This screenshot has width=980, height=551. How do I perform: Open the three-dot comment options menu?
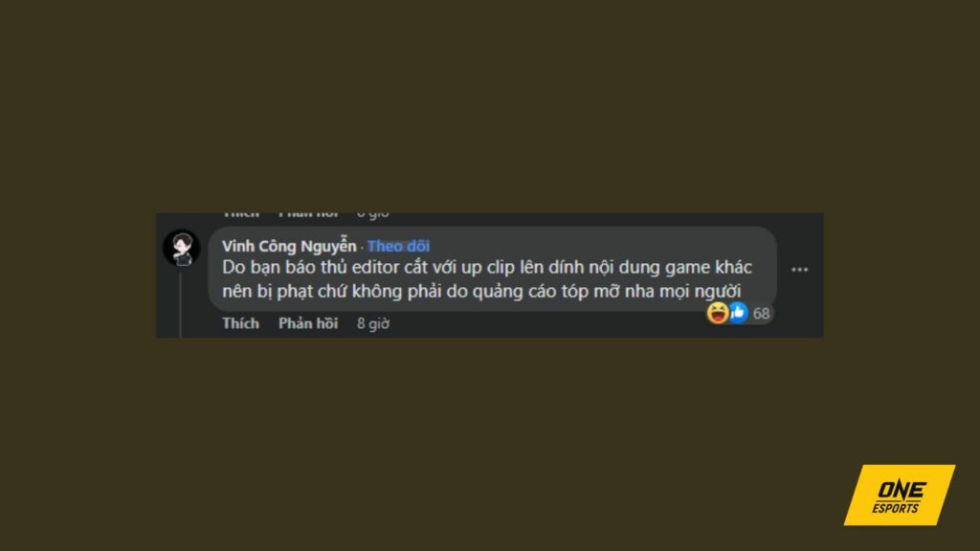799,269
